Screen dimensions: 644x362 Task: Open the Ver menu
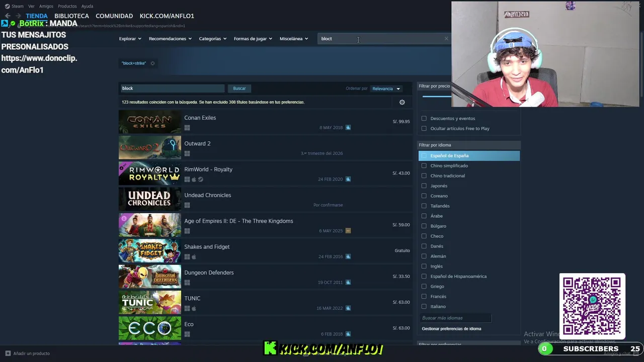[x=31, y=6]
